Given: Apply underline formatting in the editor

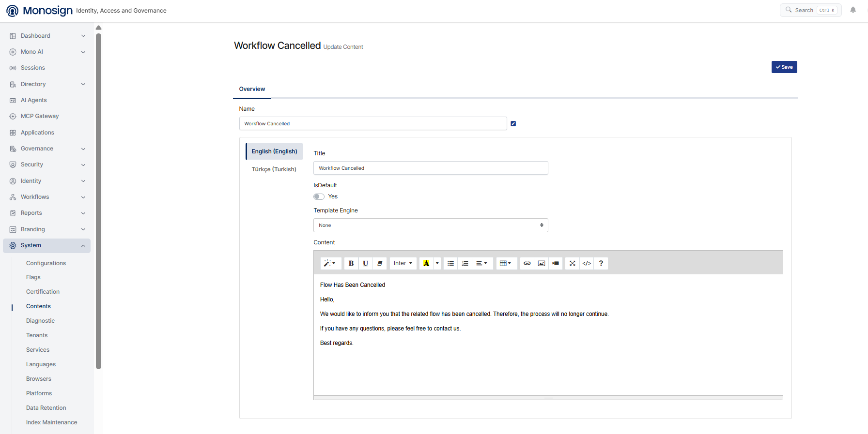Looking at the screenshot, I should pos(366,263).
